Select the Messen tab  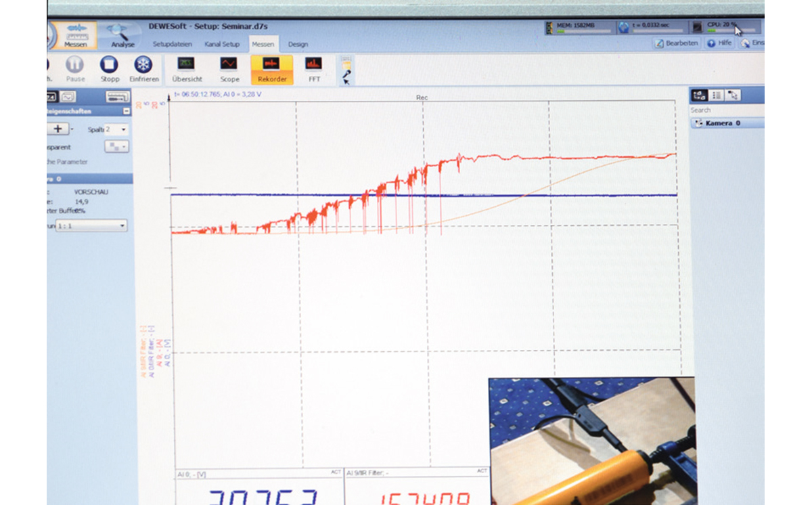point(263,43)
